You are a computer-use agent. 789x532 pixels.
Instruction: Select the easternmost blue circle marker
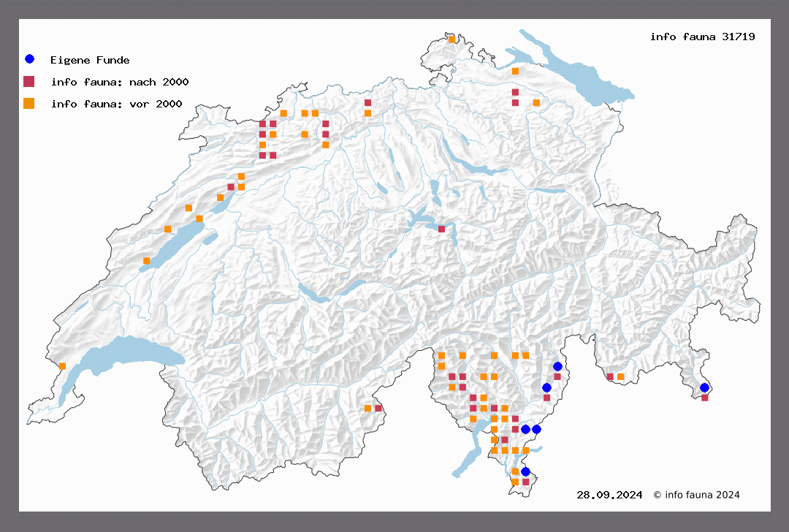[x=704, y=387]
